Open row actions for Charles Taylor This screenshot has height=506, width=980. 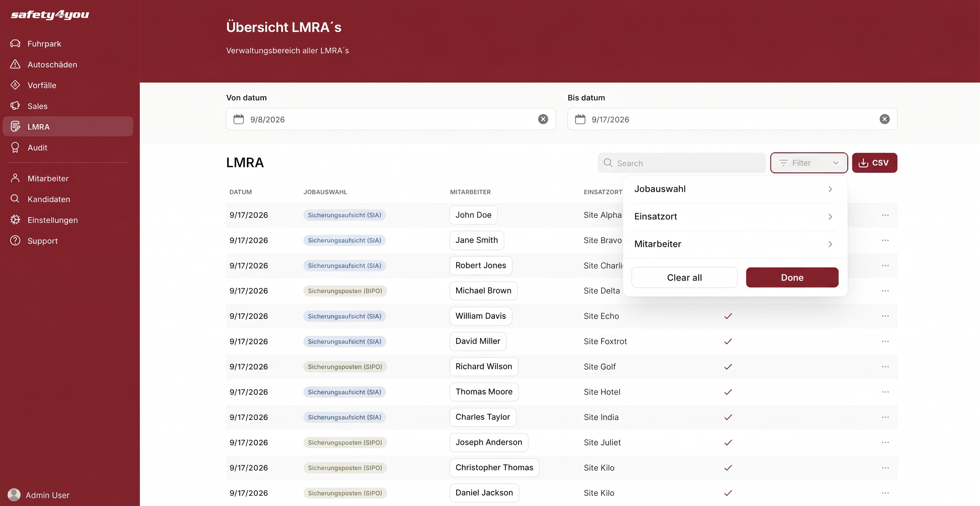[885, 417]
